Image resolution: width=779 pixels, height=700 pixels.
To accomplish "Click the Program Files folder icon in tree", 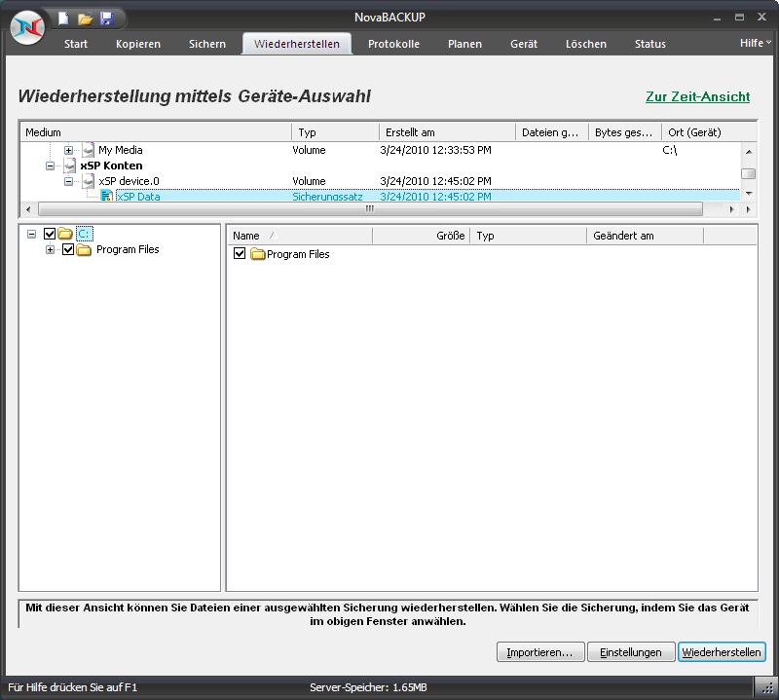I will [84, 249].
